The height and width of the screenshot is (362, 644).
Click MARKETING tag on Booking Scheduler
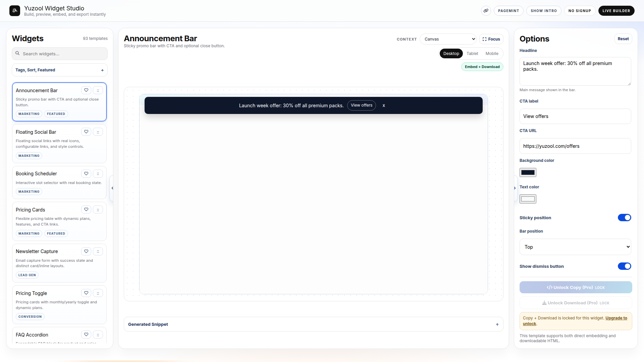29,191
